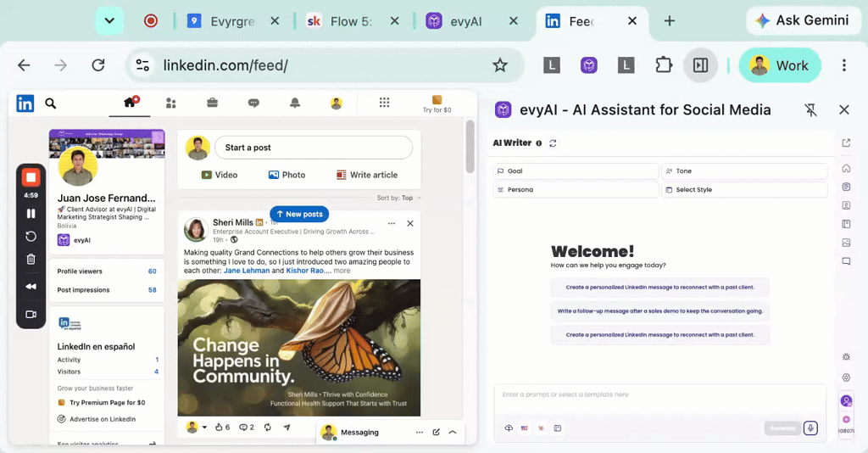Image resolution: width=868 pixels, height=453 pixels.
Task: Click the bug report icon in evyAI sidebar
Action: (846, 356)
